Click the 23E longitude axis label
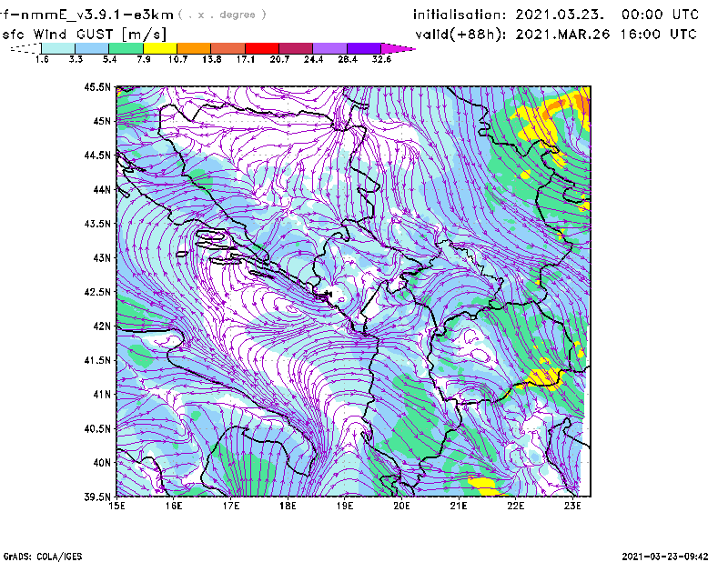This screenshot has height=562, width=728. pos(573,507)
